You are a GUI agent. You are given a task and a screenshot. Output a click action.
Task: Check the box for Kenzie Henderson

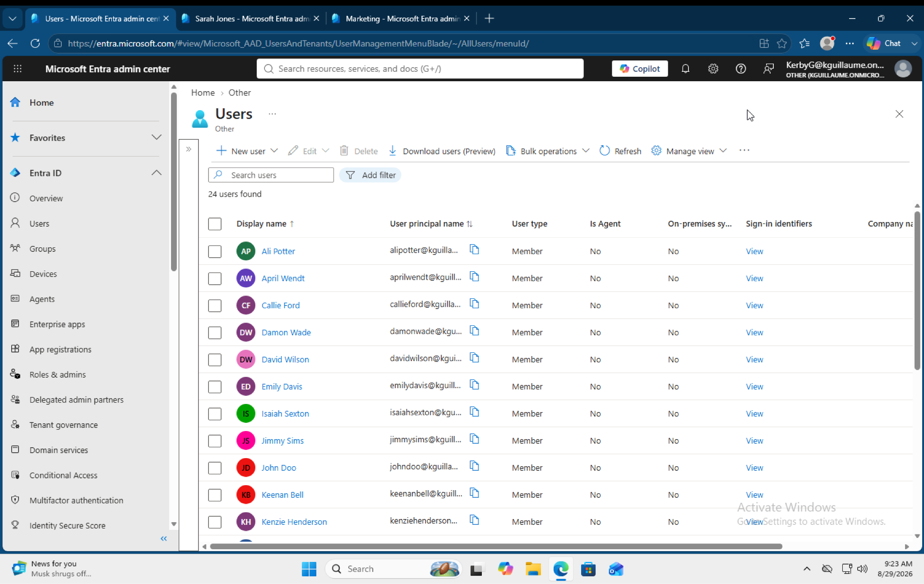tap(215, 522)
